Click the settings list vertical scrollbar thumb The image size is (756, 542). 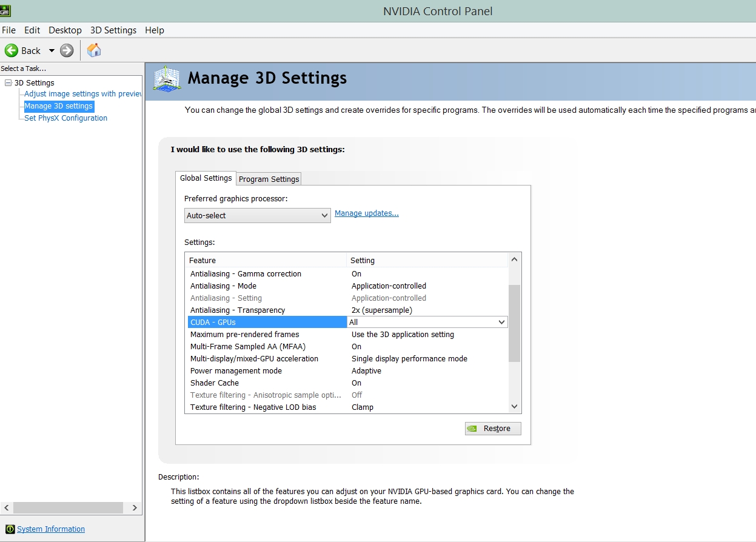515,323
